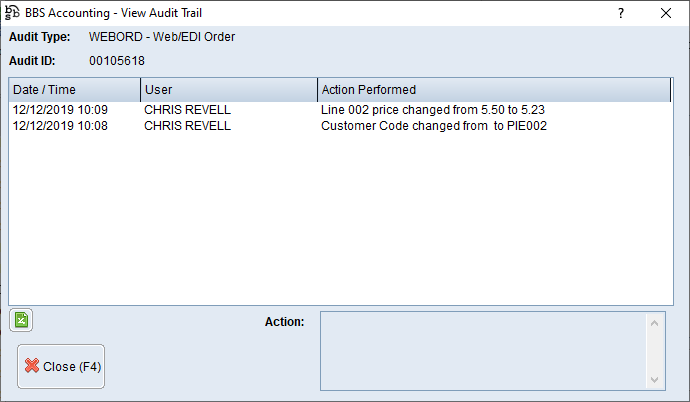Image resolution: width=690 pixels, height=402 pixels.
Task: Click the Action box scroll down arrow
Action: tap(656, 379)
